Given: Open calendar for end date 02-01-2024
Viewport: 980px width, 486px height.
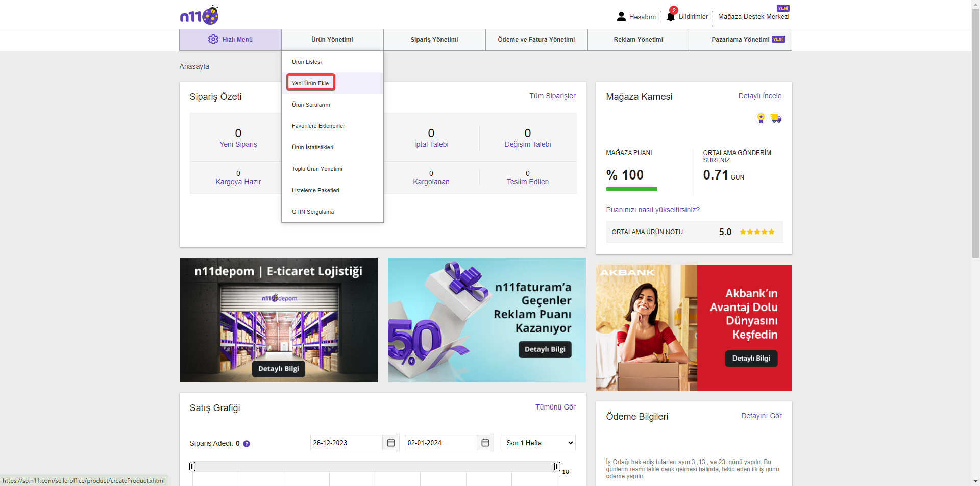Looking at the screenshot, I should click(x=485, y=443).
